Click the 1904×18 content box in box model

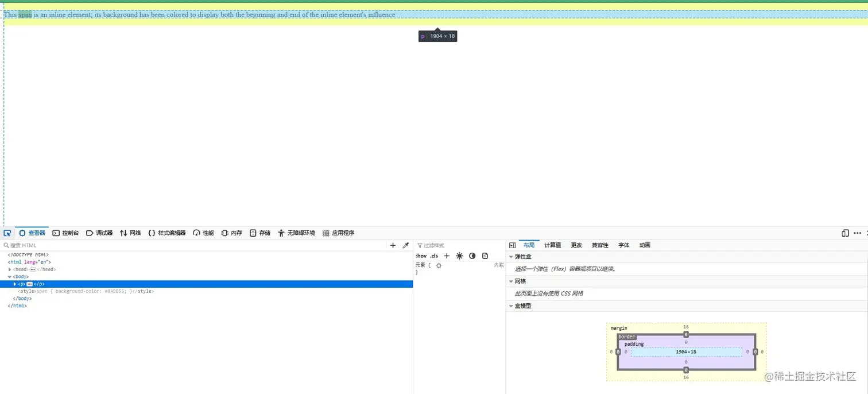[x=686, y=352]
